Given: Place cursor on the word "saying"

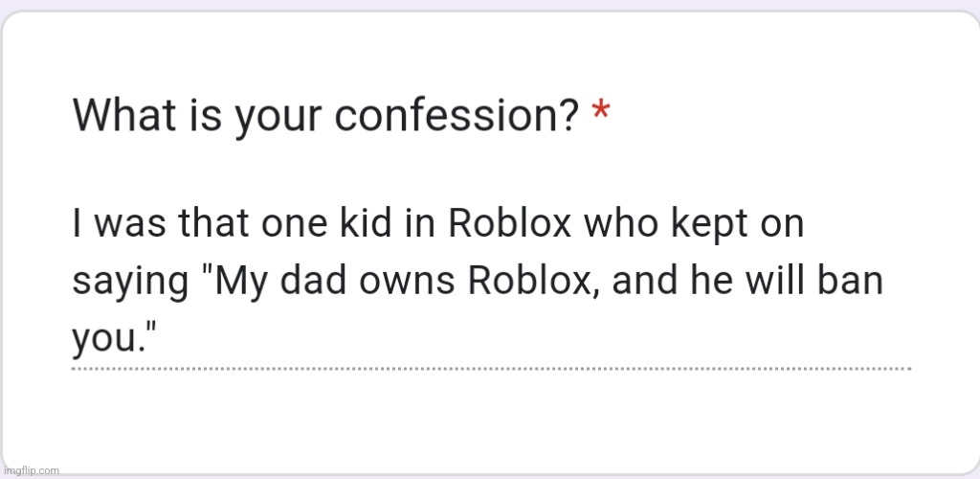Looking at the screenshot, I should [x=130, y=285].
